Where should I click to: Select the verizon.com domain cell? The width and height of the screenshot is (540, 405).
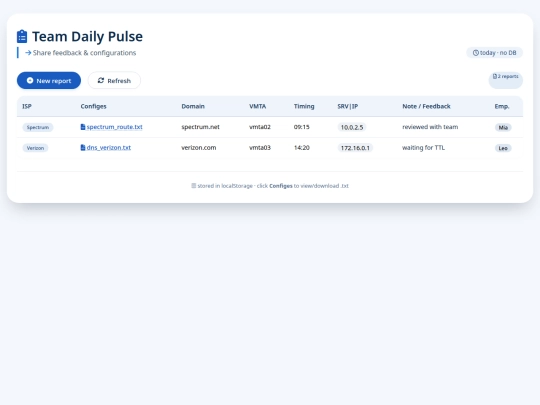tap(199, 147)
